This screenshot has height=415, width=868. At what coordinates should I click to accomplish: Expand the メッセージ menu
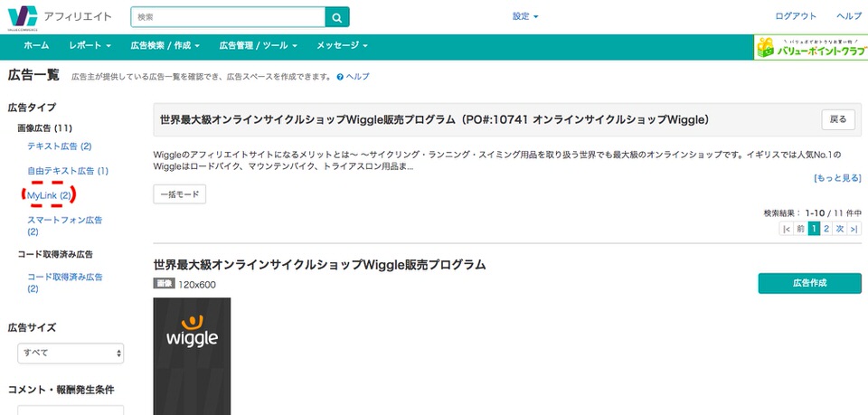[x=342, y=45]
